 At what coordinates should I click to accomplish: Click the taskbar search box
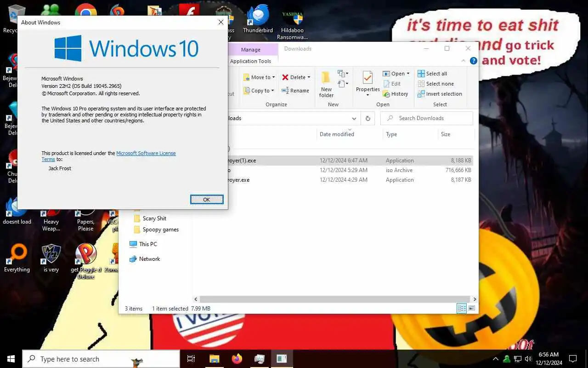[x=101, y=359]
